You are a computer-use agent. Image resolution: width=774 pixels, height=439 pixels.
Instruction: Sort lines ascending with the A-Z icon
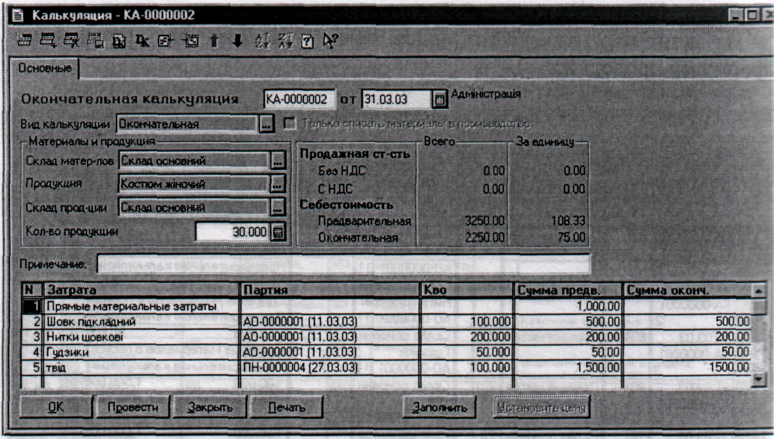[x=262, y=40]
